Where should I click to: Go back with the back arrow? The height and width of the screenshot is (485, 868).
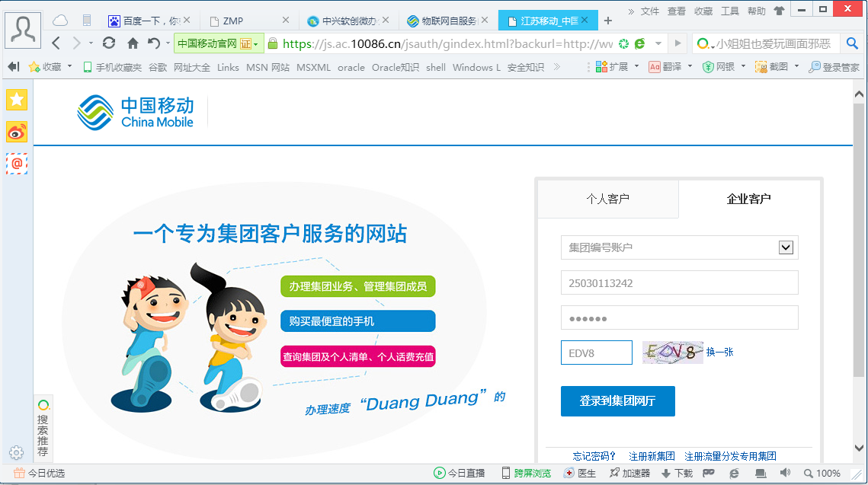coord(56,43)
